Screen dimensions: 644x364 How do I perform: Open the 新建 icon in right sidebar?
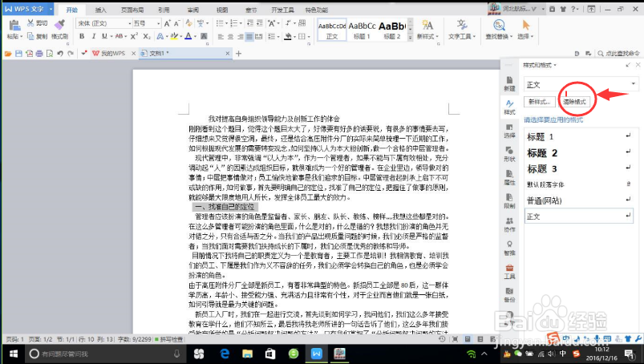[x=509, y=83]
